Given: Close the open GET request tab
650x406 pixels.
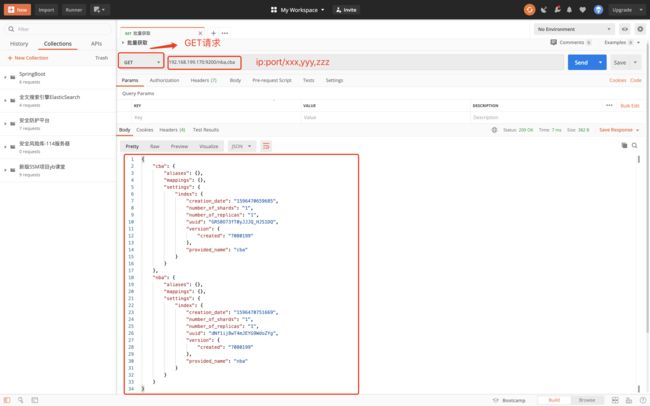Looking at the screenshot, I should pyautogui.click(x=200, y=33).
